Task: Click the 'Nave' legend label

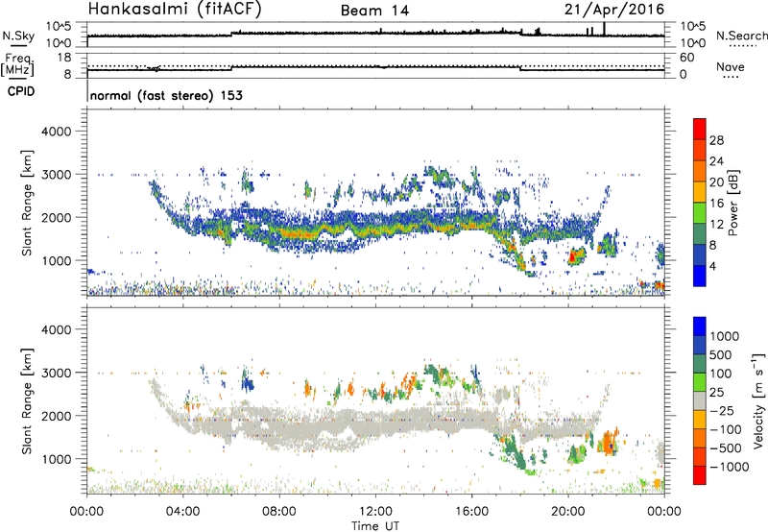Action: [x=731, y=67]
